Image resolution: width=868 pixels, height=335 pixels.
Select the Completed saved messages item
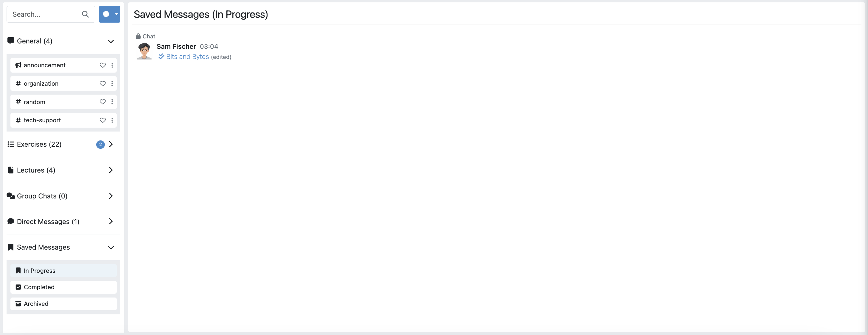pyautogui.click(x=39, y=287)
